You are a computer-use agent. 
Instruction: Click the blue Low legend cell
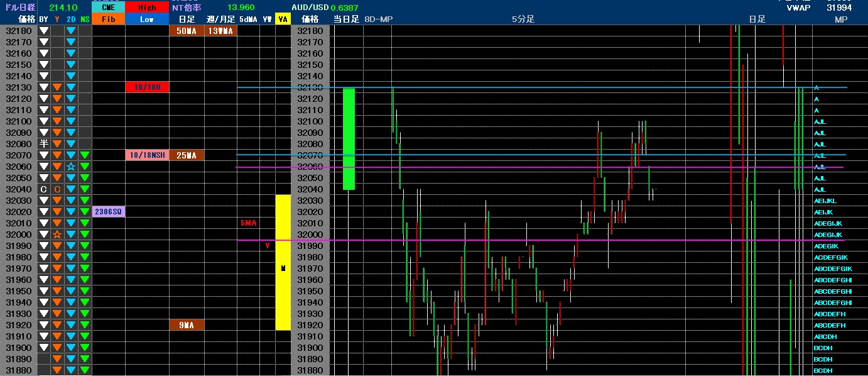147,19
